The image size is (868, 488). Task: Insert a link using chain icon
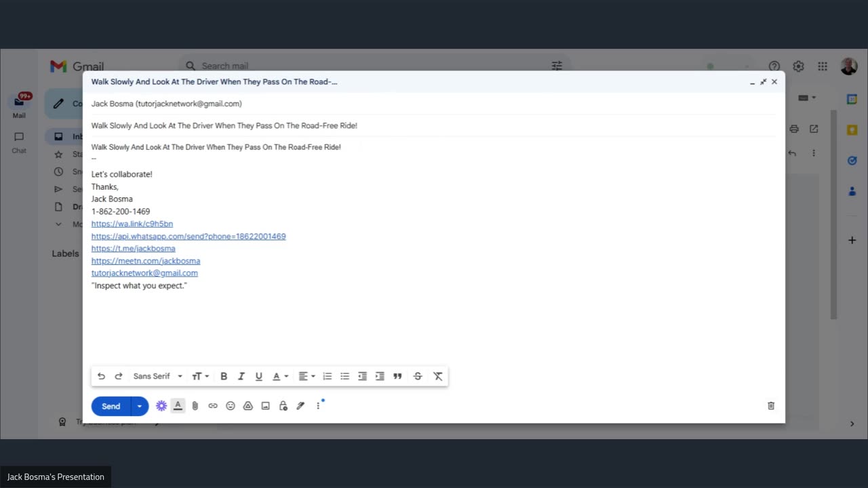(213, 405)
